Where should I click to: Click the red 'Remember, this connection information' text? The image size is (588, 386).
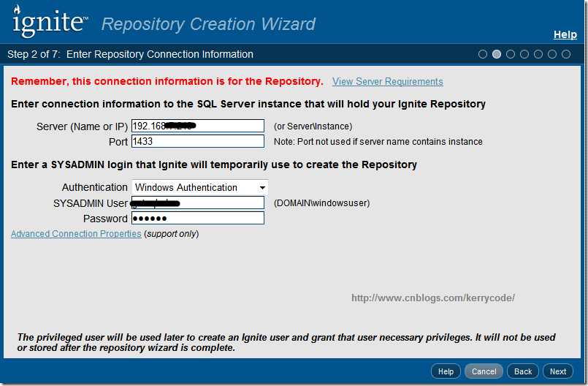[167, 81]
